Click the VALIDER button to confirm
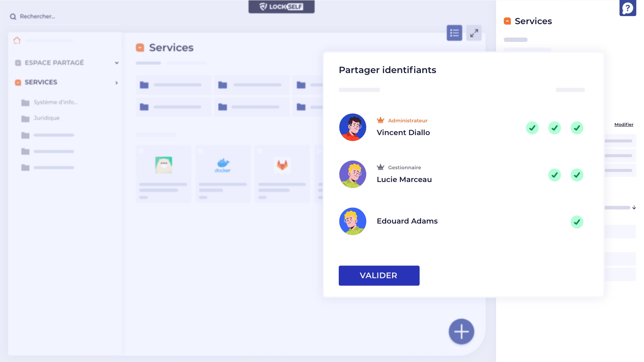The height and width of the screenshot is (362, 644). click(379, 276)
